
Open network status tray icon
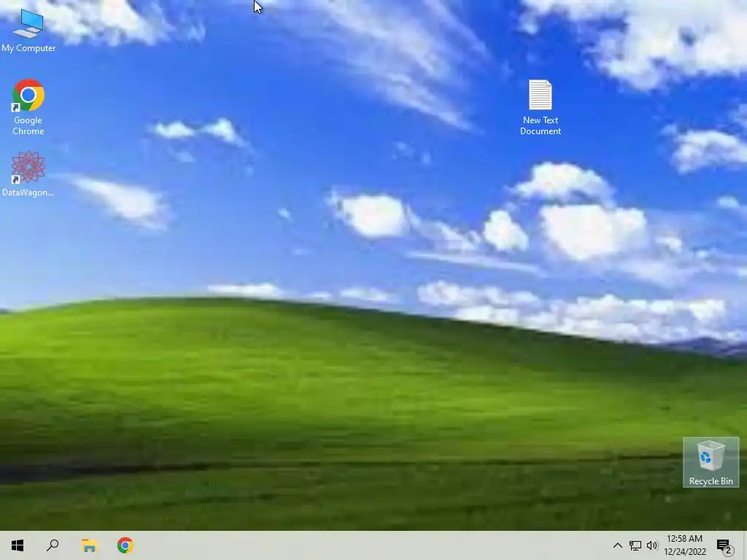[635, 545]
